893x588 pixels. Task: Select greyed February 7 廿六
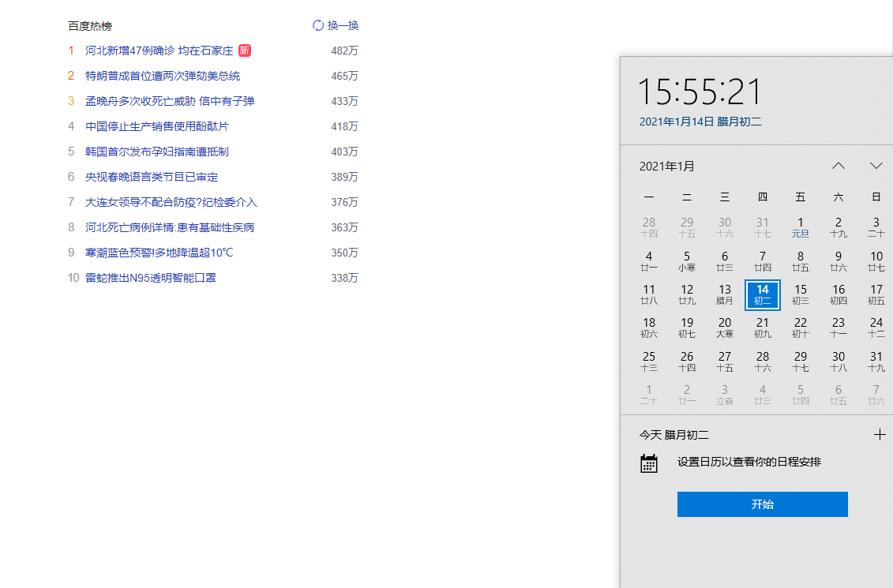(x=876, y=395)
